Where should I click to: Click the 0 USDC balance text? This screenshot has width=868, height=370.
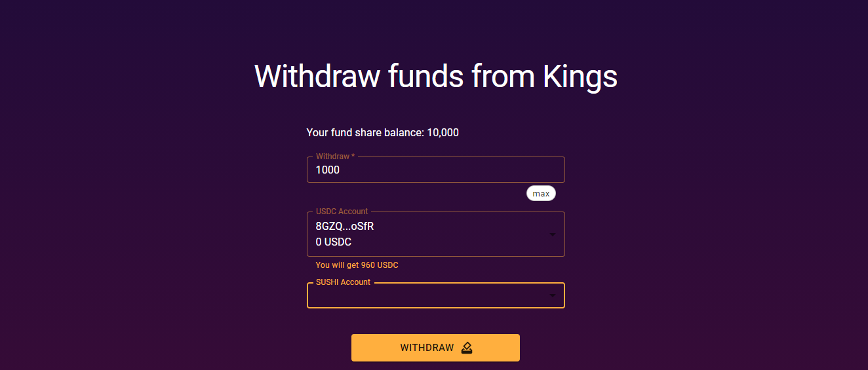(x=333, y=242)
